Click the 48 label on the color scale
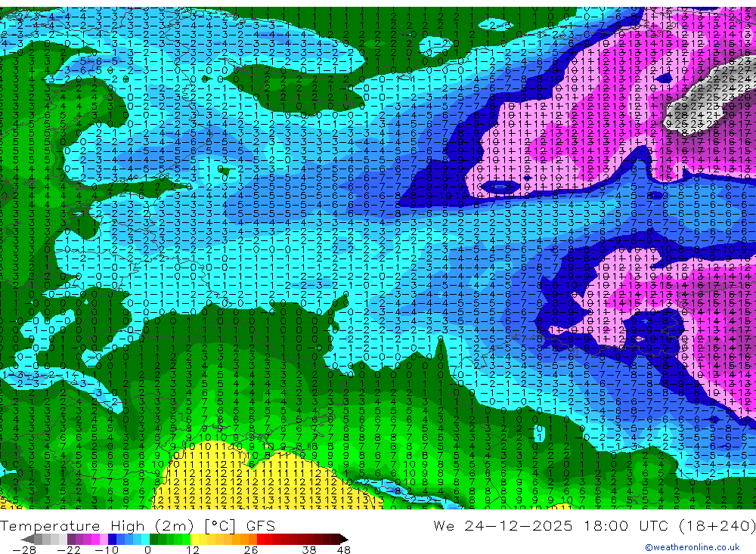The image size is (756, 554). (x=344, y=549)
